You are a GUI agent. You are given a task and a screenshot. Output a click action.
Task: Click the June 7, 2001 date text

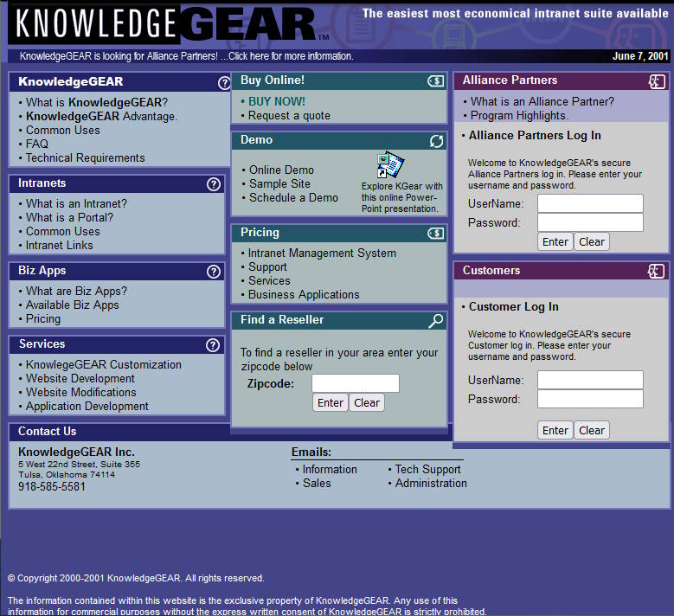pyautogui.click(x=640, y=56)
